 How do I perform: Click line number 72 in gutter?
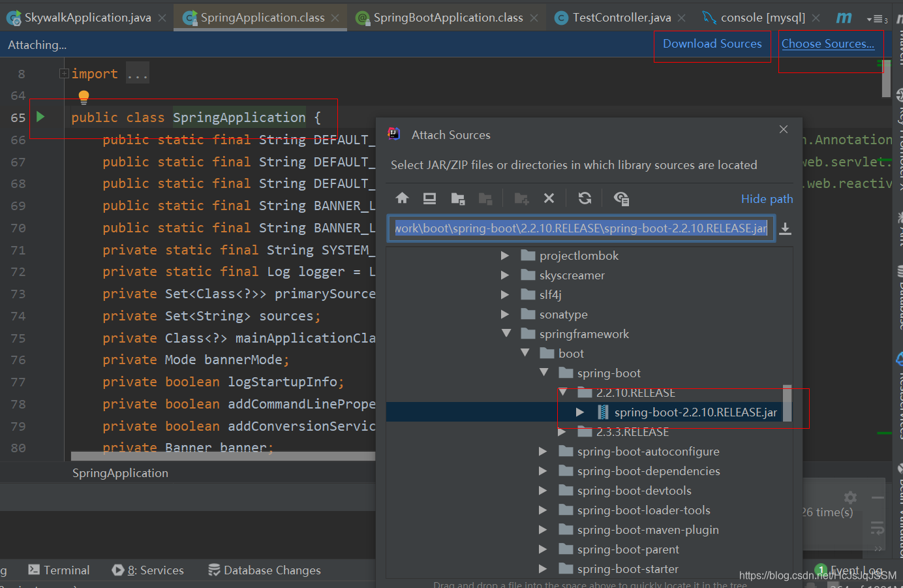click(18, 272)
